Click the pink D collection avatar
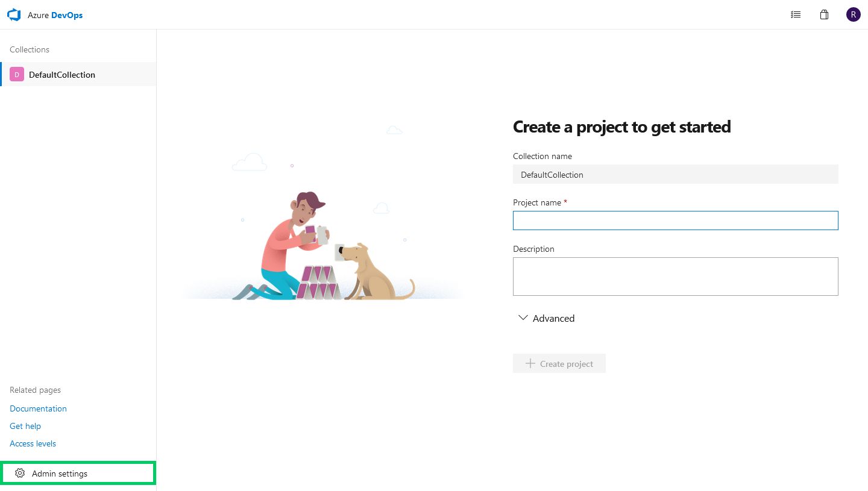Image resolution: width=868 pixels, height=491 pixels. click(17, 75)
